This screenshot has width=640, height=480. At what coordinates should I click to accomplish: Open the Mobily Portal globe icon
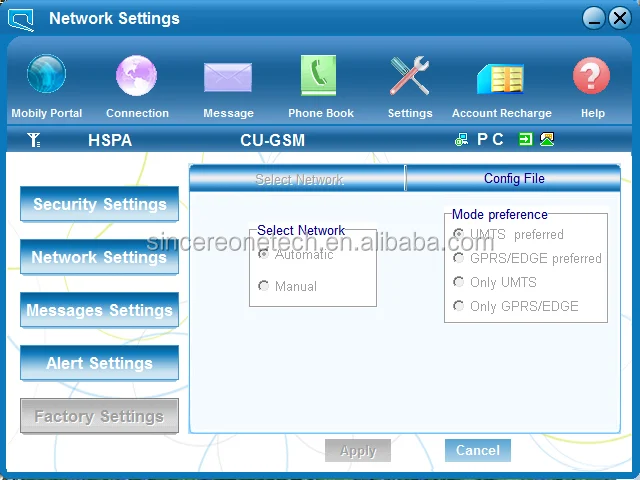click(x=47, y=74)
